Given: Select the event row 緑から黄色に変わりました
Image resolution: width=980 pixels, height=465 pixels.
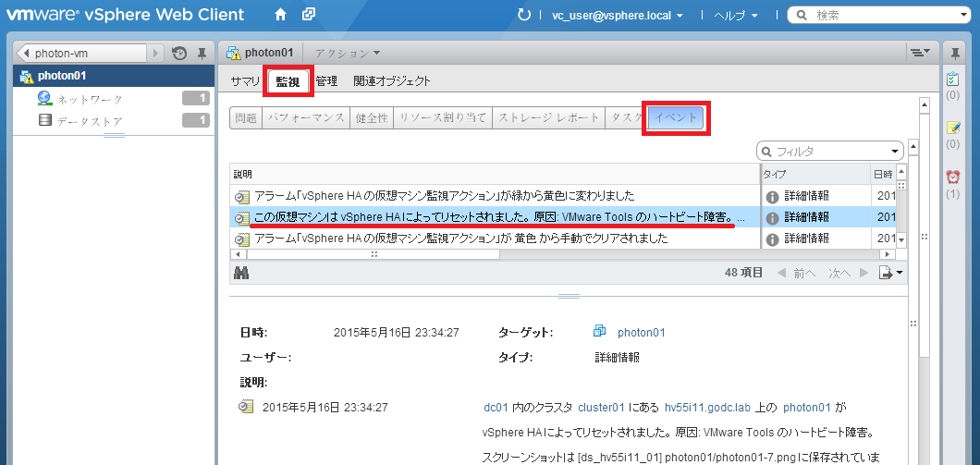Looking at the screenshot, I should 562,196.
